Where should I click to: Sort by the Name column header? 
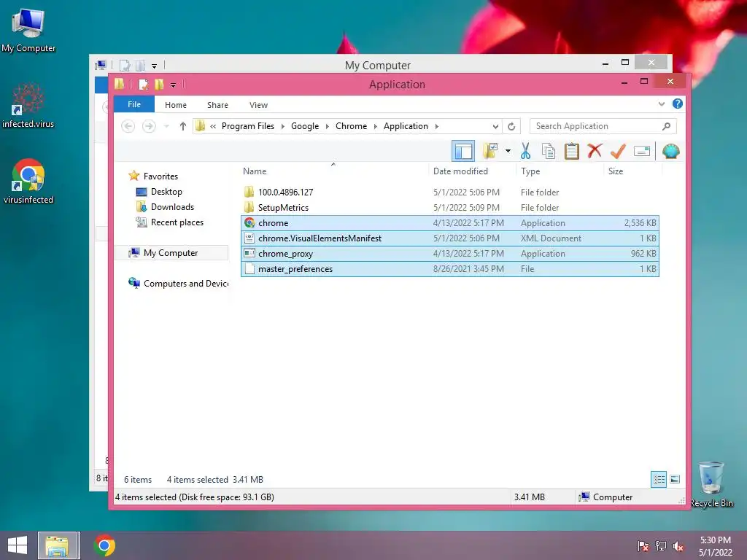click(255, 171)
